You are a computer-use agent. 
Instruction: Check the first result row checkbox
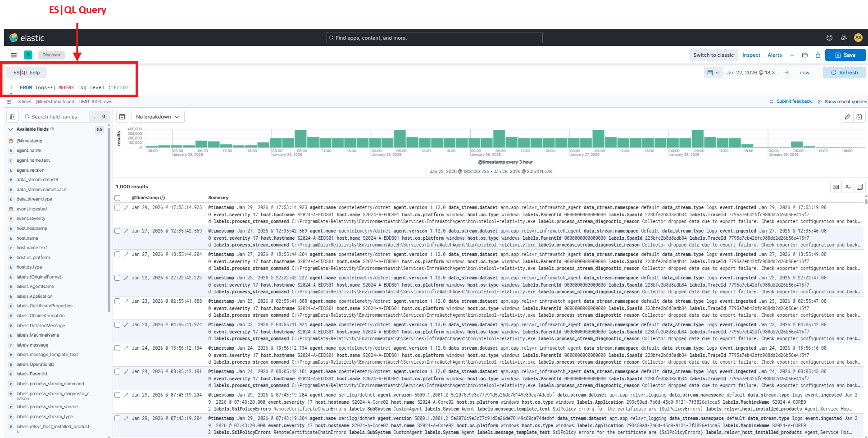click(118, 208)
